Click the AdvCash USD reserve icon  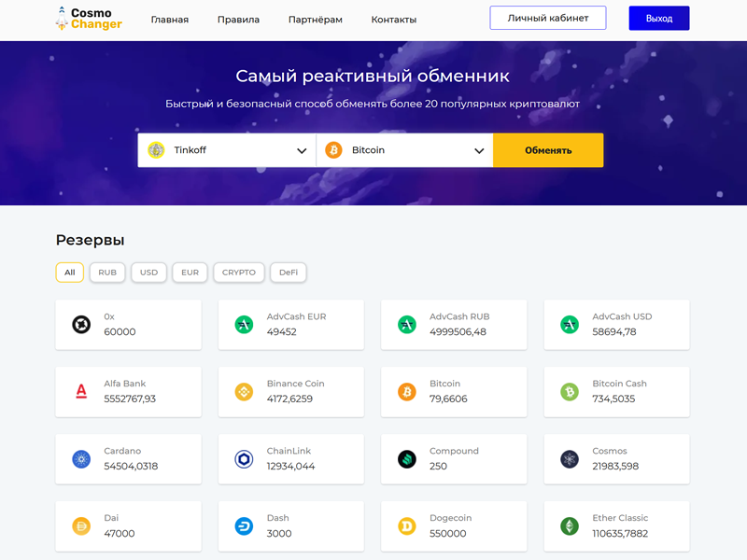570,324
